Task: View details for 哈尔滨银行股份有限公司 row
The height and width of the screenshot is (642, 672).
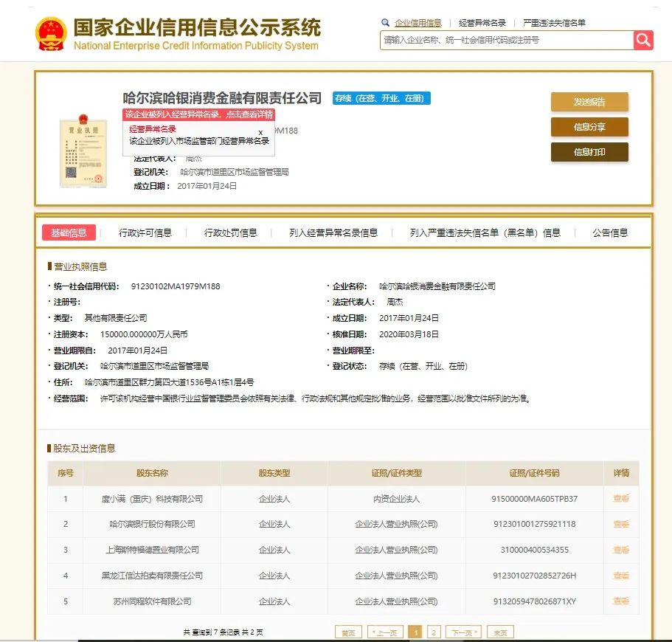Action: [x=621, y=524]
